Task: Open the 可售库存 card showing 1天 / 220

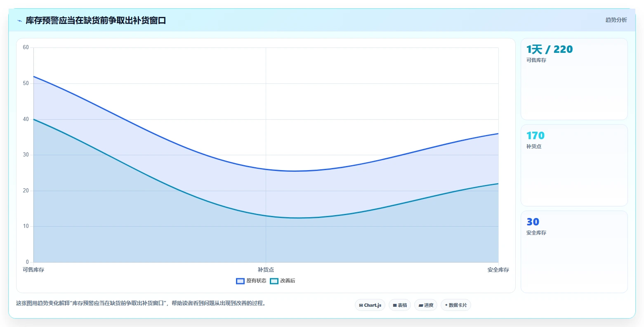Action: click(x=574, y=79)
